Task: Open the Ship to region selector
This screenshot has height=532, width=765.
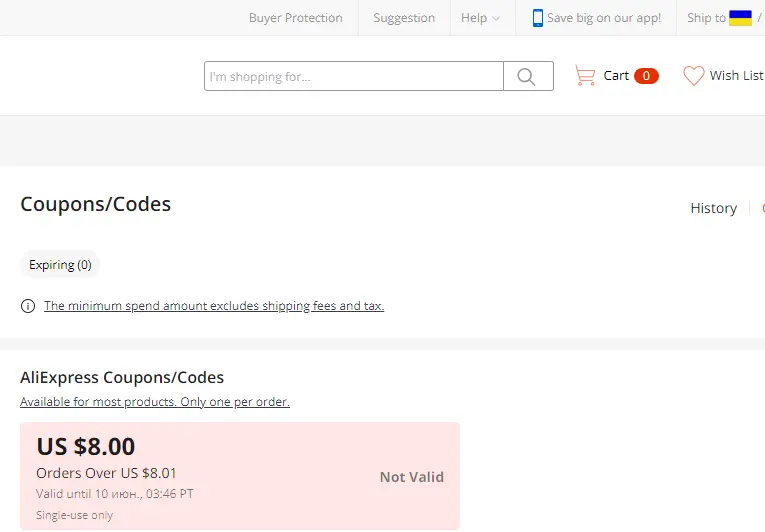Action: click(721, 18)
